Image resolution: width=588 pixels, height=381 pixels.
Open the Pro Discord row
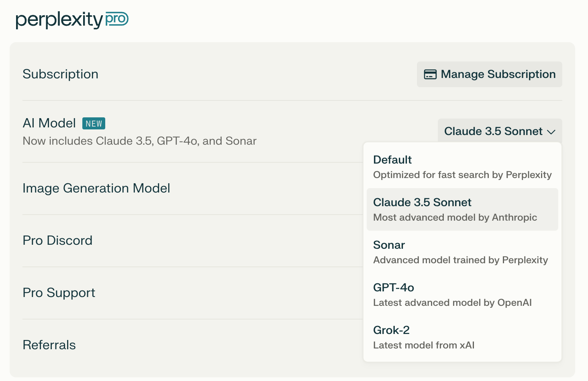point(57,240)
